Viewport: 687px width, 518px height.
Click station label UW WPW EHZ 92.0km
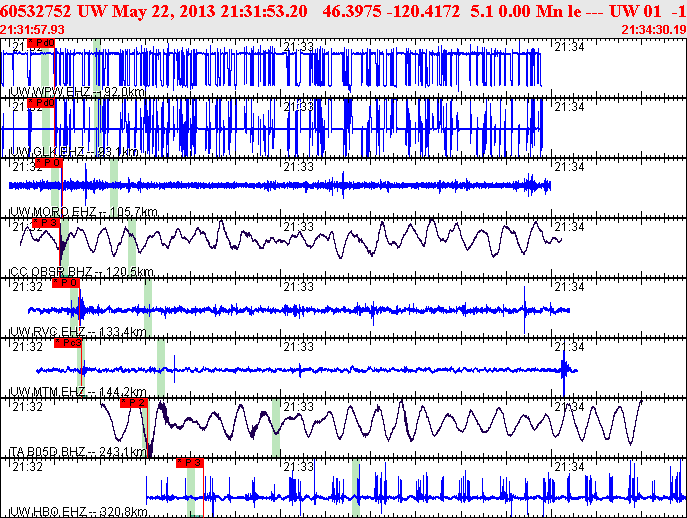coord(77,92)
